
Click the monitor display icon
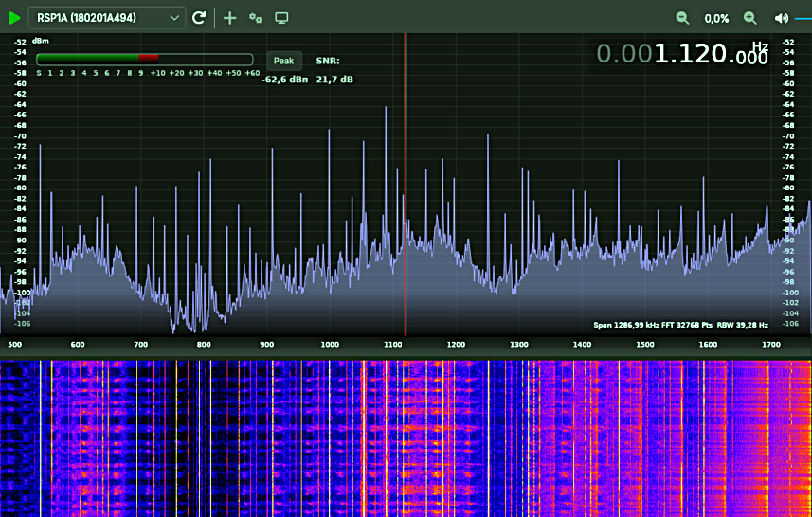tap(281, 18)
